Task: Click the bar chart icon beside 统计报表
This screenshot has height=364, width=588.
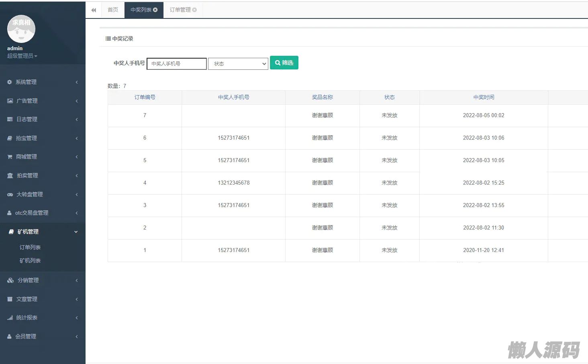Action: 10,318
